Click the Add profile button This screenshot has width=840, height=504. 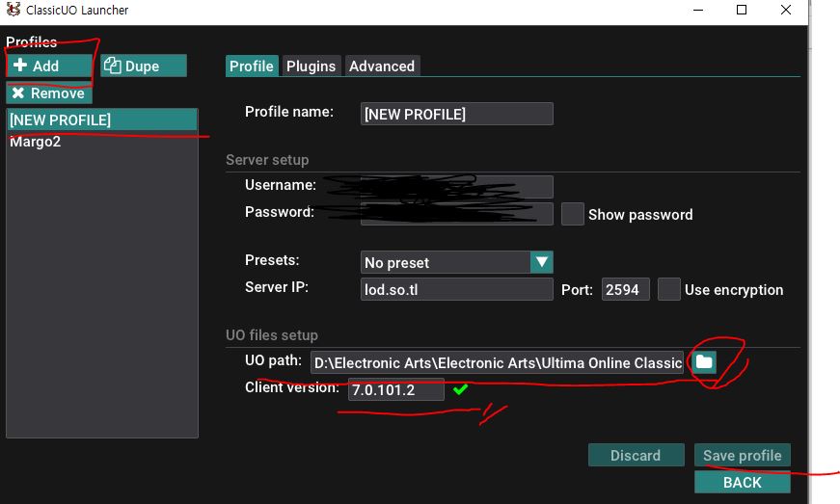[49, 66]
